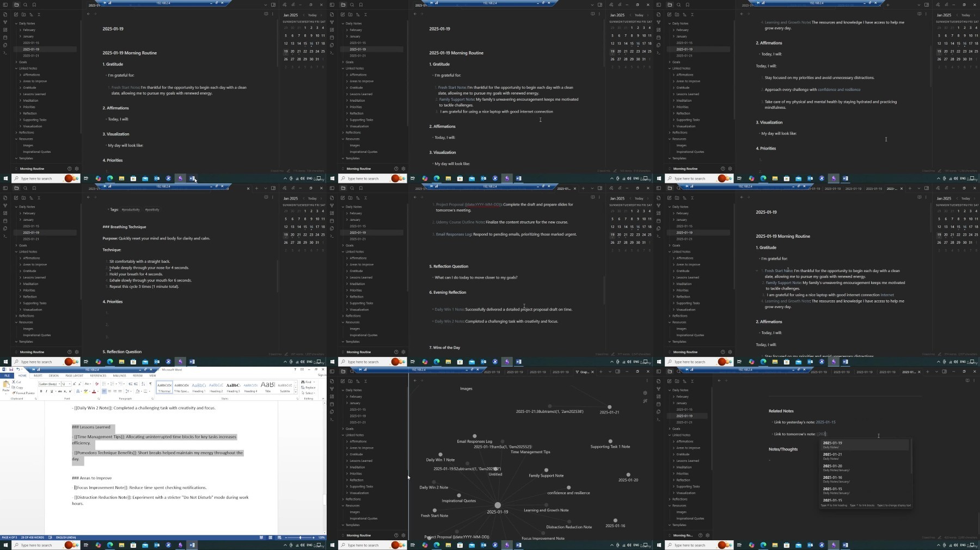
Task: Expand the Word styles gallery More arrow
Action: tap(296, 392)
